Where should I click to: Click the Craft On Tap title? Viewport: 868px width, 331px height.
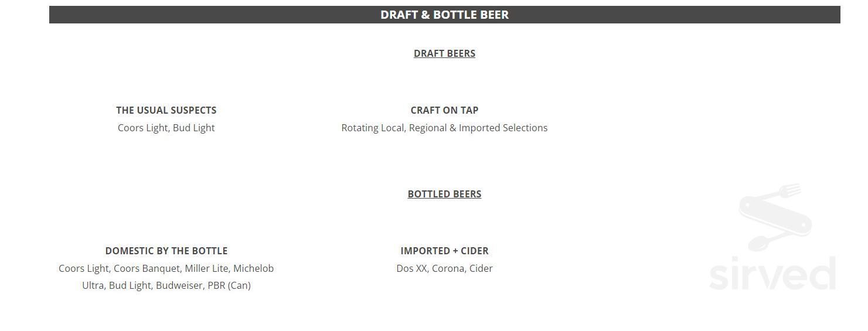tap(444, 110)
